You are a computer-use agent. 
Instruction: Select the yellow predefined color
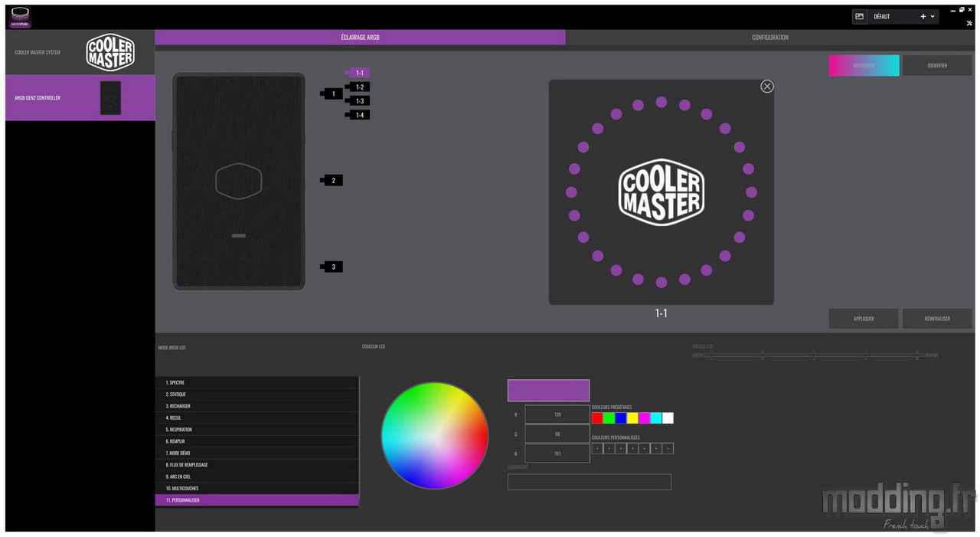pyautogui.click(x=632, y=418)
